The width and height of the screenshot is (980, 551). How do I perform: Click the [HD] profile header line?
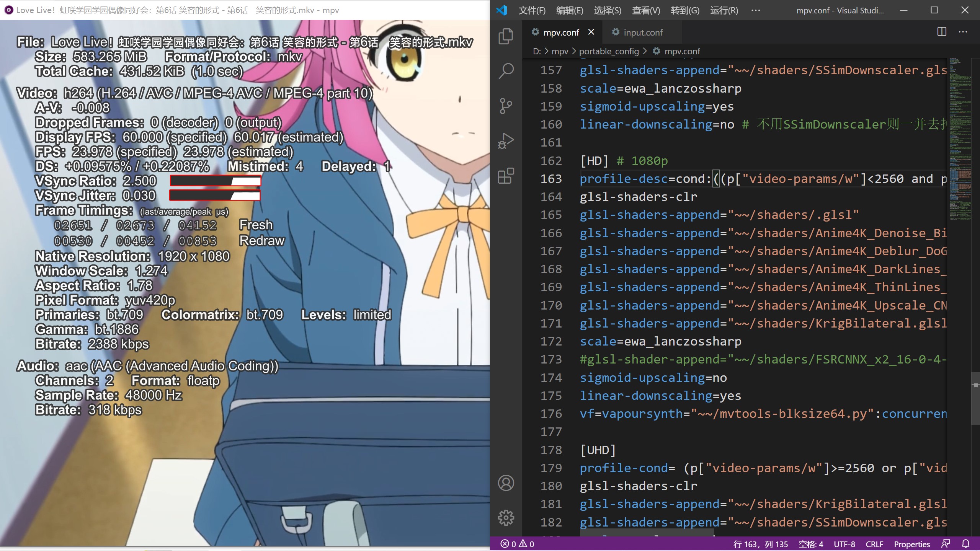point(624,161)
